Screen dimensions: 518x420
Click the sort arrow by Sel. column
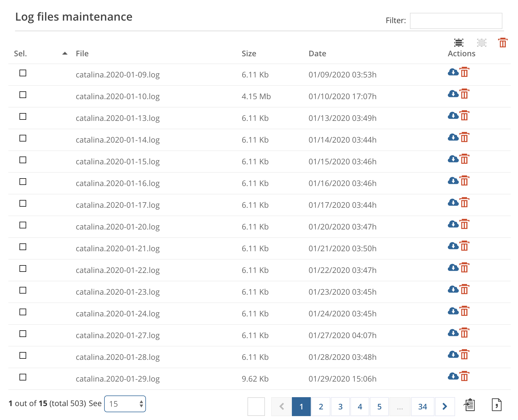coord(65,53)
